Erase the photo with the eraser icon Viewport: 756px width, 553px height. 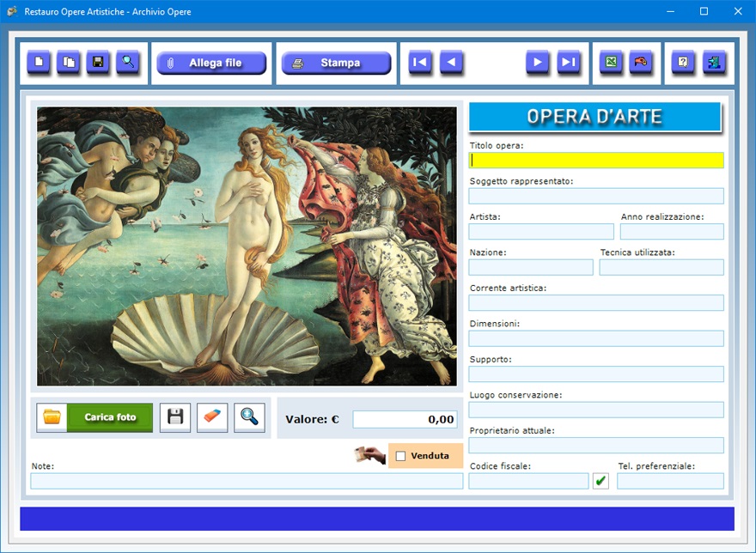coord(212,417)
